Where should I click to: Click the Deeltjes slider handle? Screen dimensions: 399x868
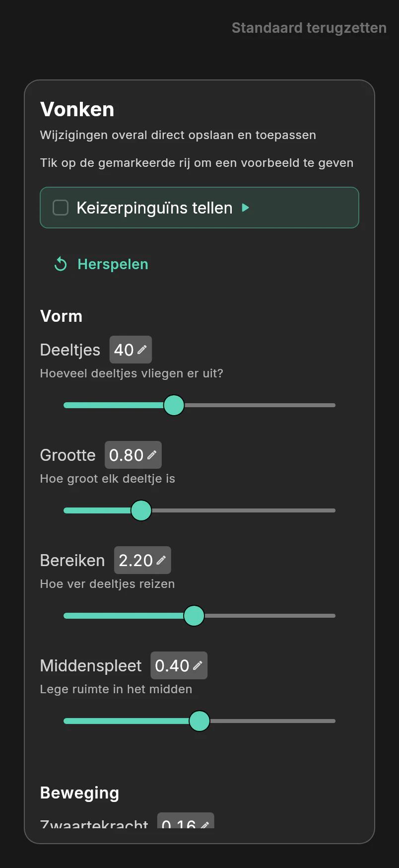click(174, 405)
